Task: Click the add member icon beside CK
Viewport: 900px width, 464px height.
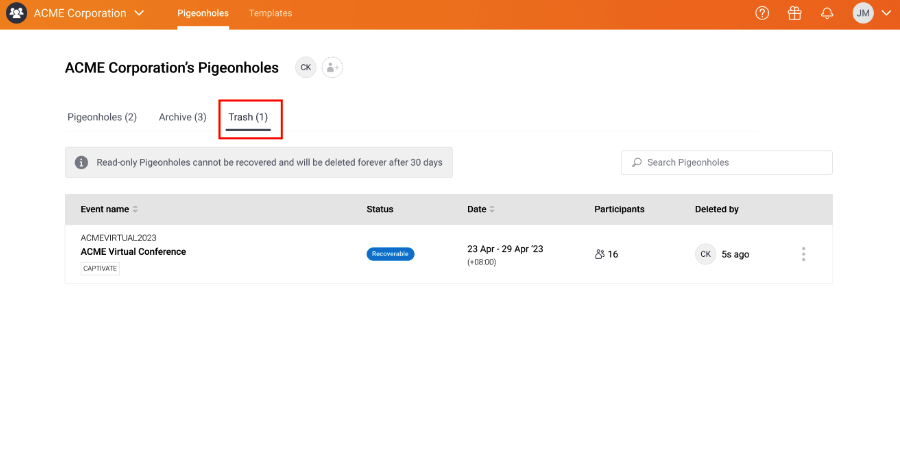Action: coord(332,68)
